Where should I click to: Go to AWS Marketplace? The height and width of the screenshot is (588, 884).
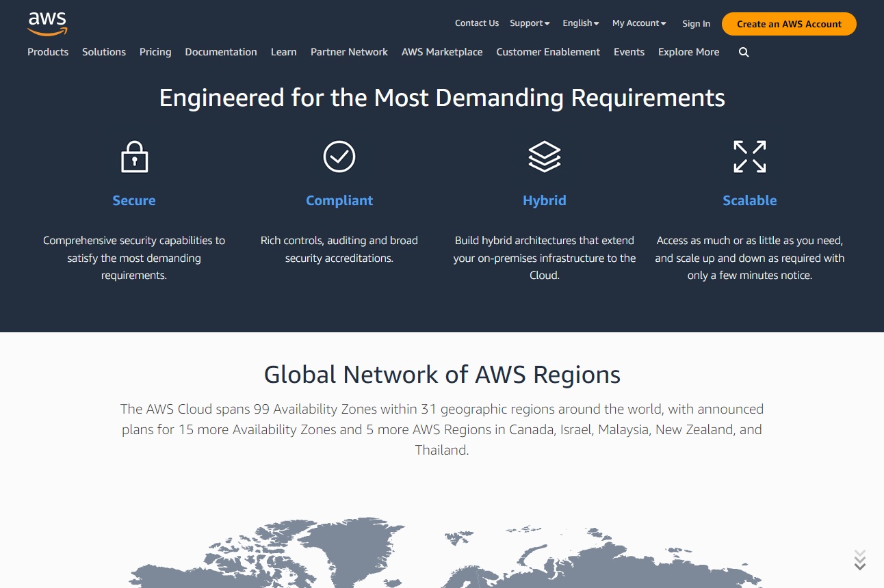(x=442, y=52)
